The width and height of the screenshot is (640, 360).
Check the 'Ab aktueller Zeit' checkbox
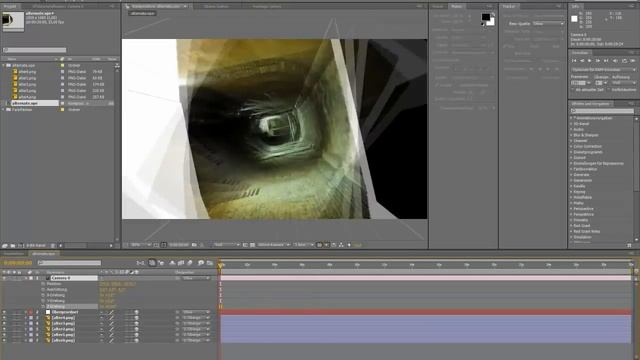(x=572, y=90)
